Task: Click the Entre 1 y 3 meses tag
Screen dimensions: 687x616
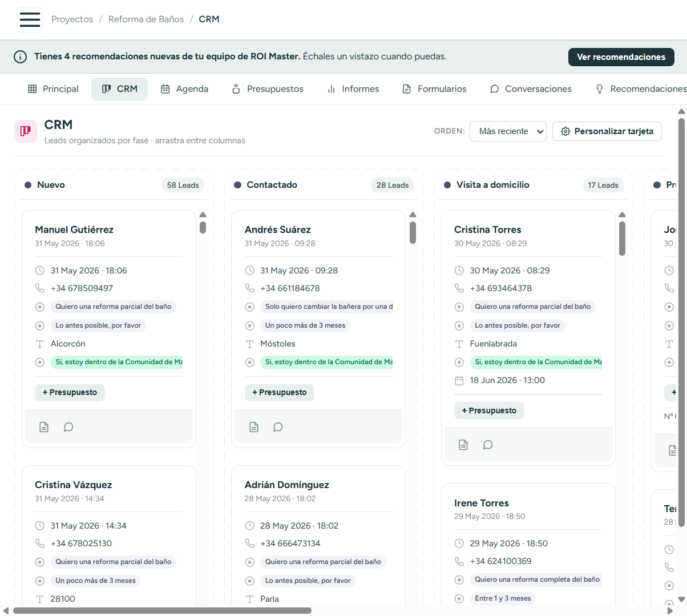Action: (503, 598)
